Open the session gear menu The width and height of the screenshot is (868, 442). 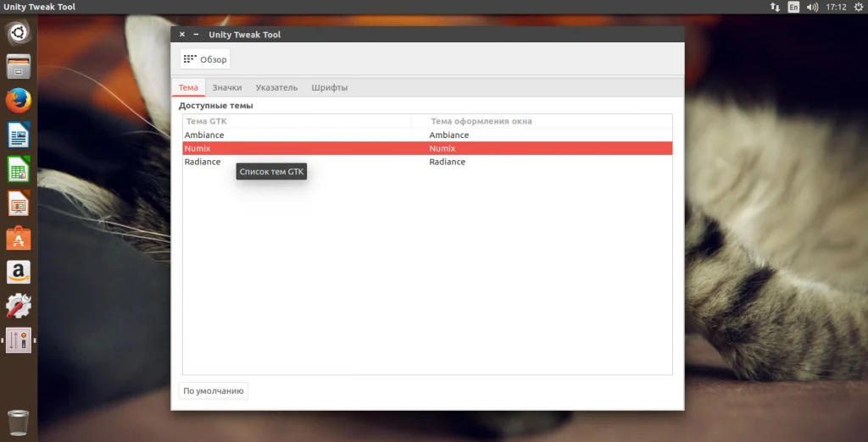click(858, 7)
